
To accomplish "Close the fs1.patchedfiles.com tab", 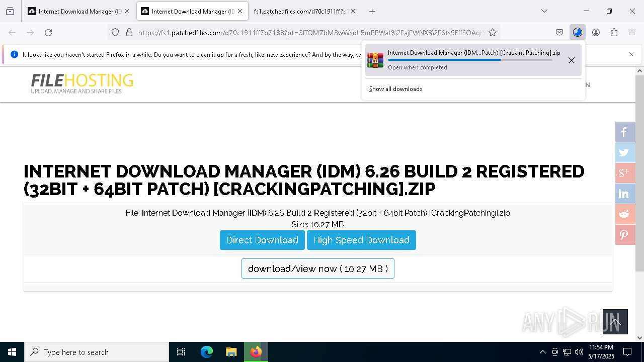I will [353, 11].
